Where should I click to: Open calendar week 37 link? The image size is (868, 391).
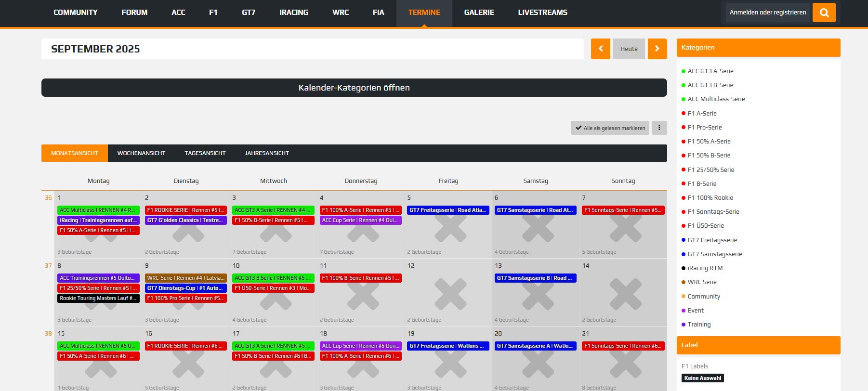pos(48,265)
